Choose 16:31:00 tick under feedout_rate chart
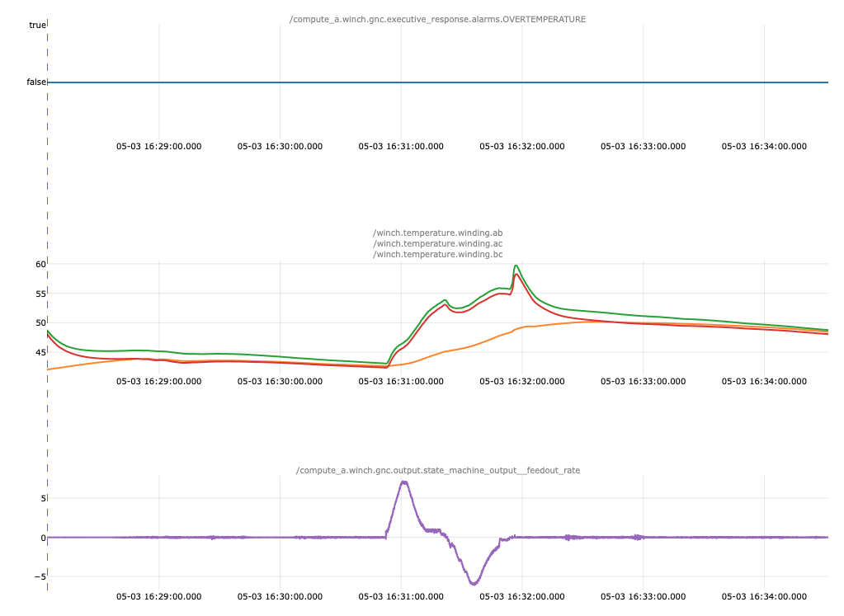The image size is (844, 616). 401,597
